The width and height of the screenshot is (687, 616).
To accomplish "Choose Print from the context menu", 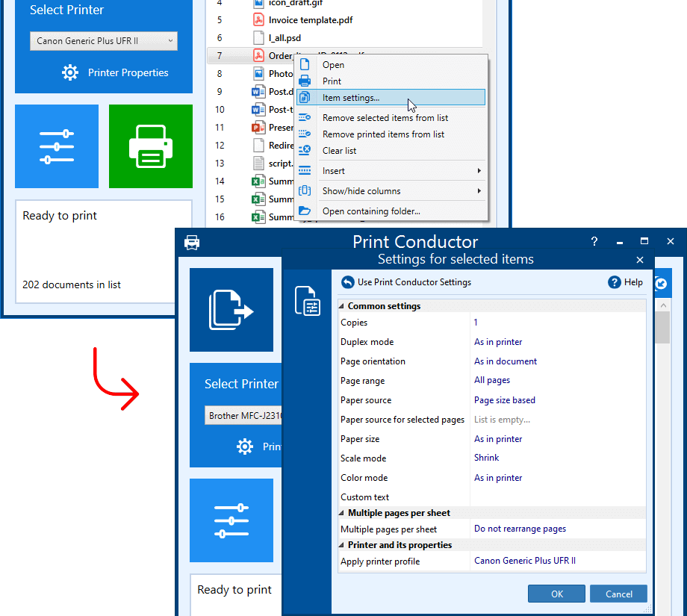I will 391,81.
